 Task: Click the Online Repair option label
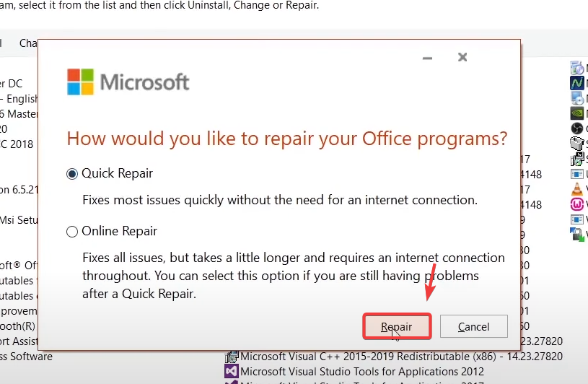(119, 231)
